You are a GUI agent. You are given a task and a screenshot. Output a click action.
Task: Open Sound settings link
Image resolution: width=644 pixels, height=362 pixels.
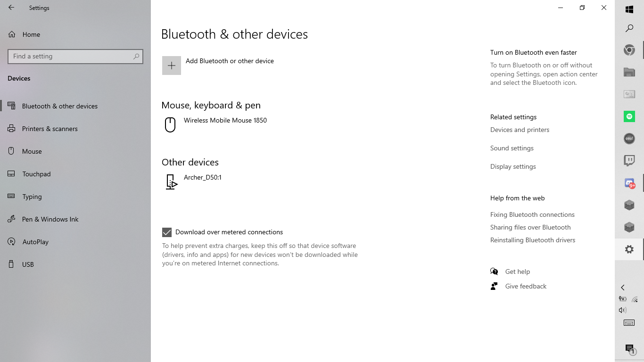tap(512, 148)
